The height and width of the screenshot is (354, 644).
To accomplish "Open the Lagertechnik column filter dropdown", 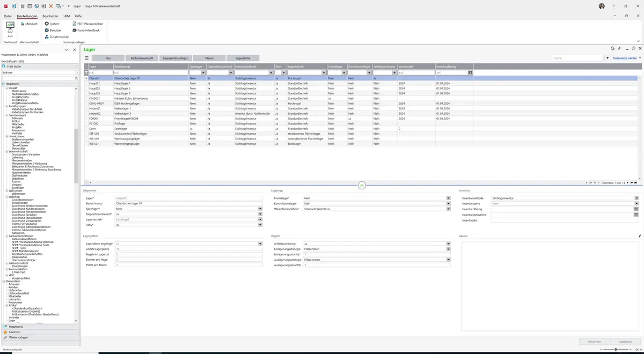I will 324,72.
